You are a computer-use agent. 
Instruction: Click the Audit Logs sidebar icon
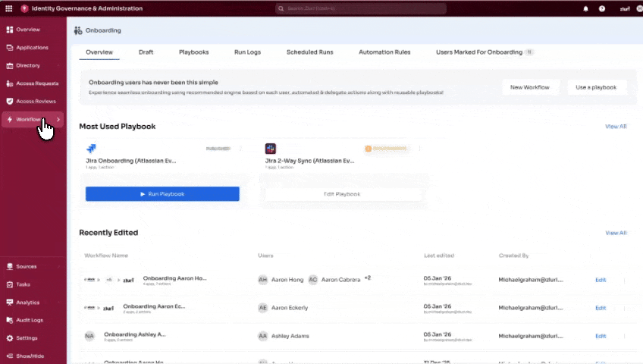click(9, 320)
